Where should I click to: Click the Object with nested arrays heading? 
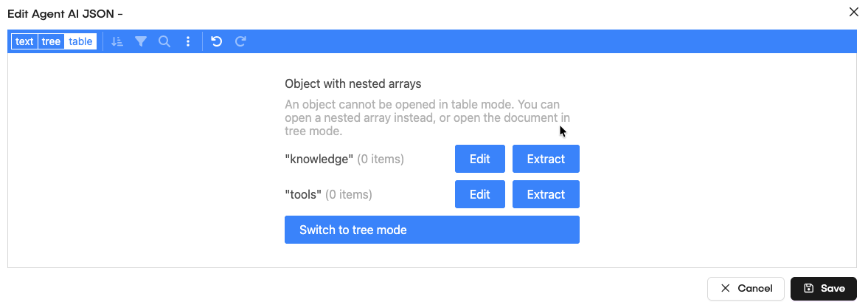(353, 84)
